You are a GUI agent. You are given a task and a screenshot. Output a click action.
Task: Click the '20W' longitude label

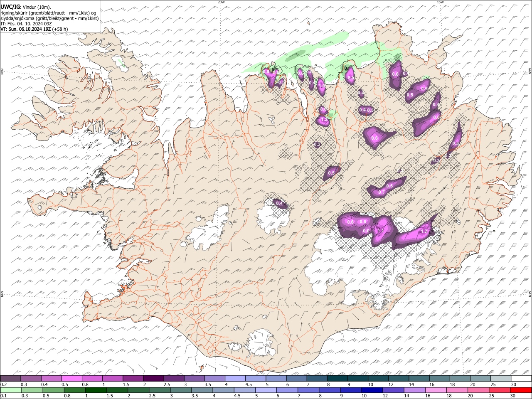click(x=221, y=2)
